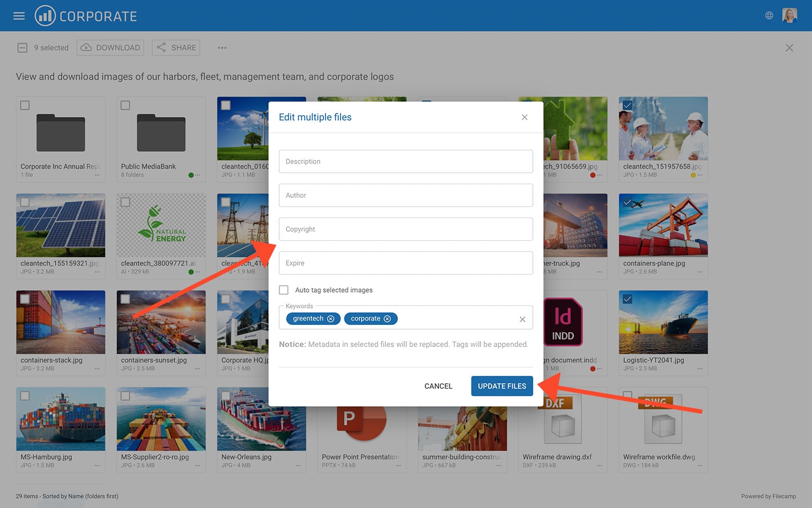Close the selection bar with the X
This screenshot has width=812, height=508.
789,48
